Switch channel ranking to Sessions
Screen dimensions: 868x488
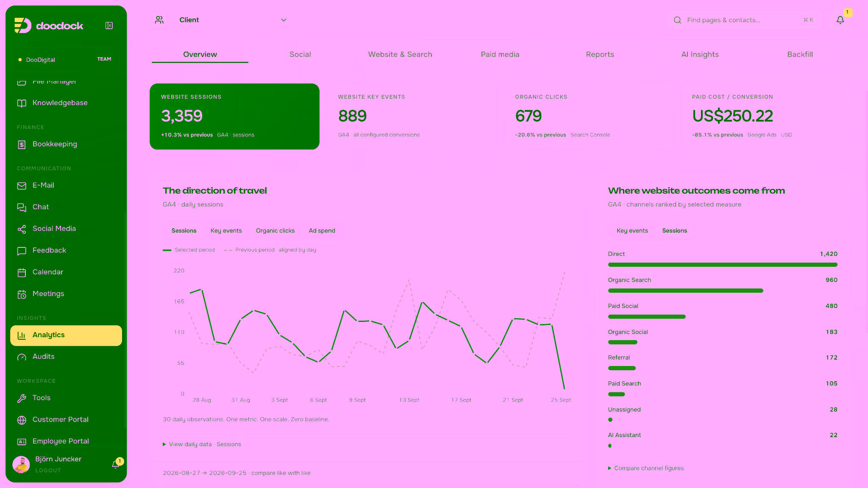pos(674,230)
